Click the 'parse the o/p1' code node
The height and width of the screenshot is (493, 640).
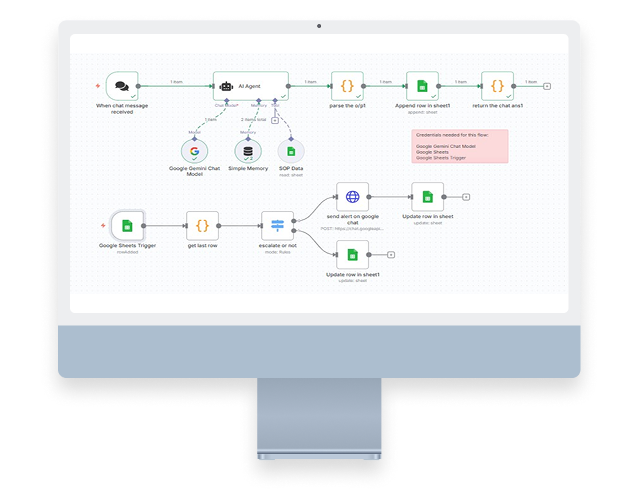(345, 86)
